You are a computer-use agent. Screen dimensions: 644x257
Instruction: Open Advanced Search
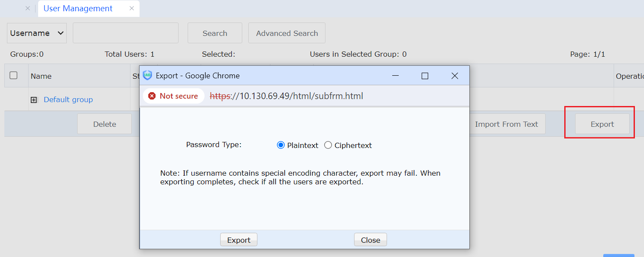286,33
